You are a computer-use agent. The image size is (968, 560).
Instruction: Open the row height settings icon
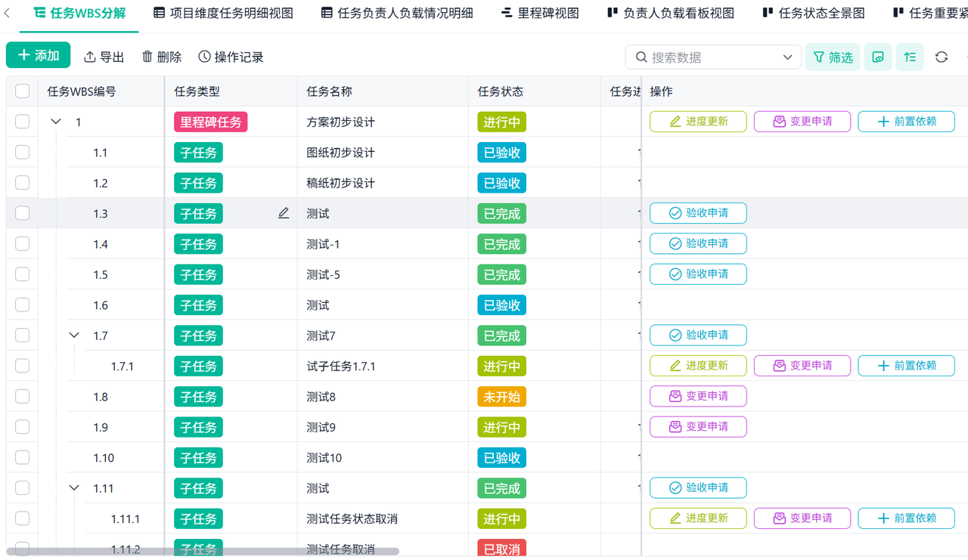click(910, 57)
